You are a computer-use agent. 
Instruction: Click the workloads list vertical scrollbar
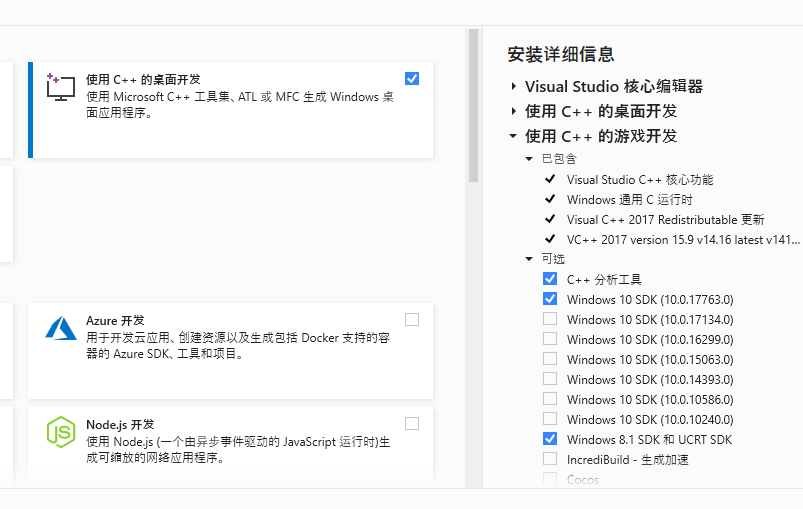point(473,105)
